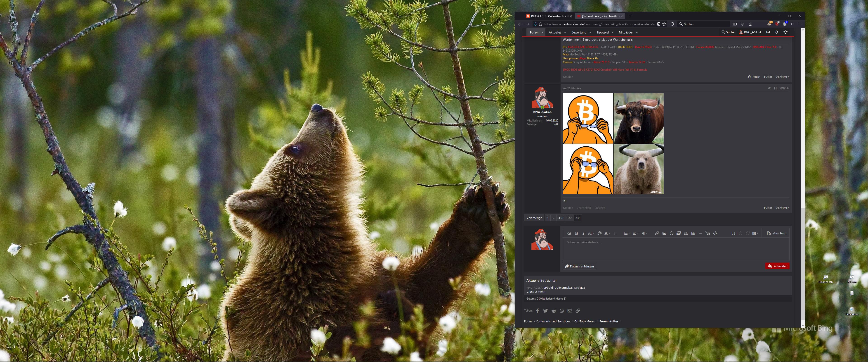This screenshot has height=362, width=868.
Task: Toggle bold formatting in the reply editor
Action: pos(576,233)
